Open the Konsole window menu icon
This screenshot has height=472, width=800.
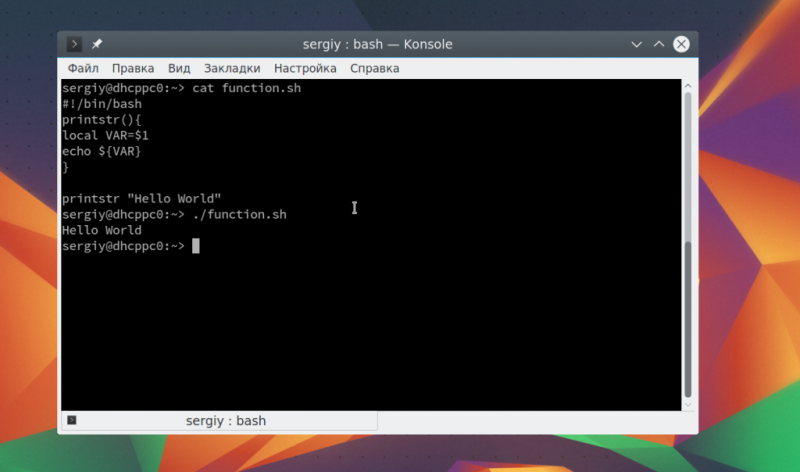coord(74,44)
